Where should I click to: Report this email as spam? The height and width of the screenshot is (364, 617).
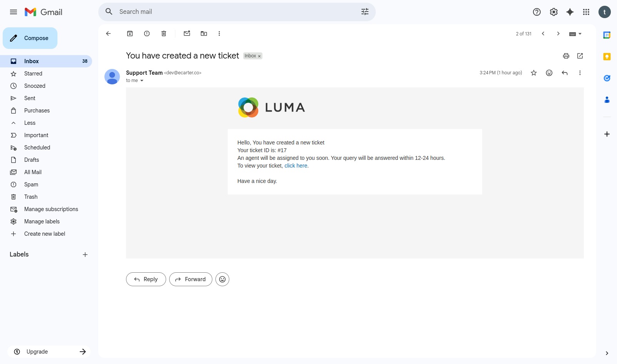(147, 34)
